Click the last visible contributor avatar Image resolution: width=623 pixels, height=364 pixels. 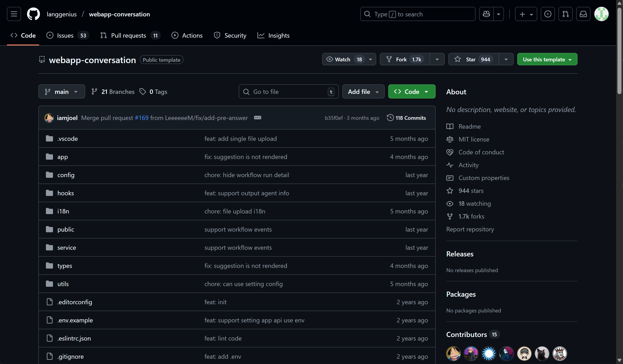559,353
